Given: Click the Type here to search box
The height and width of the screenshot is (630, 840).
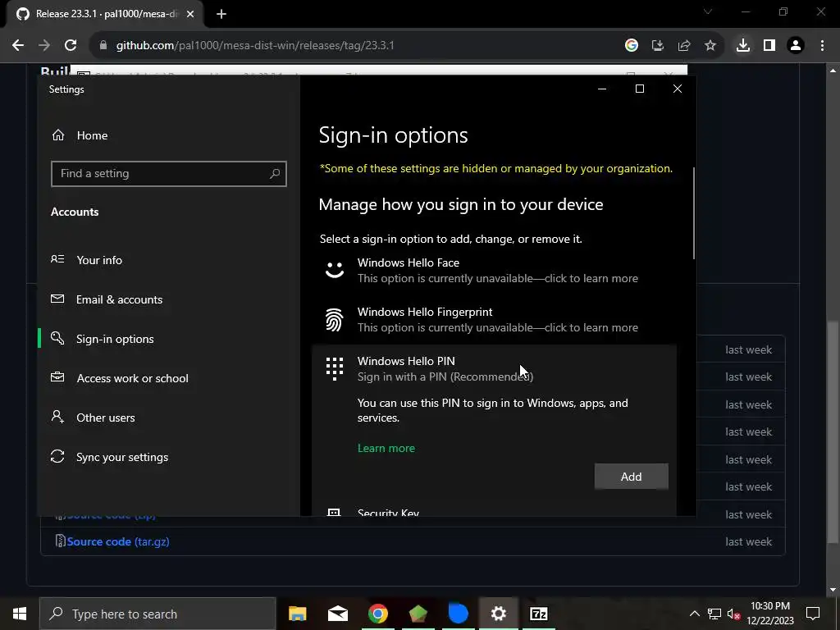Looking at the screenshot, I should coord(157,614).
